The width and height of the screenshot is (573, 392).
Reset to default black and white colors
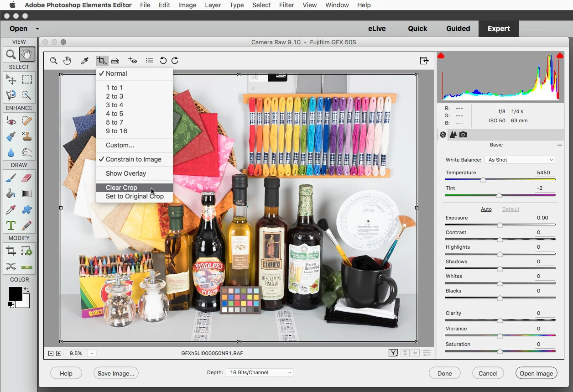(10, 305)
